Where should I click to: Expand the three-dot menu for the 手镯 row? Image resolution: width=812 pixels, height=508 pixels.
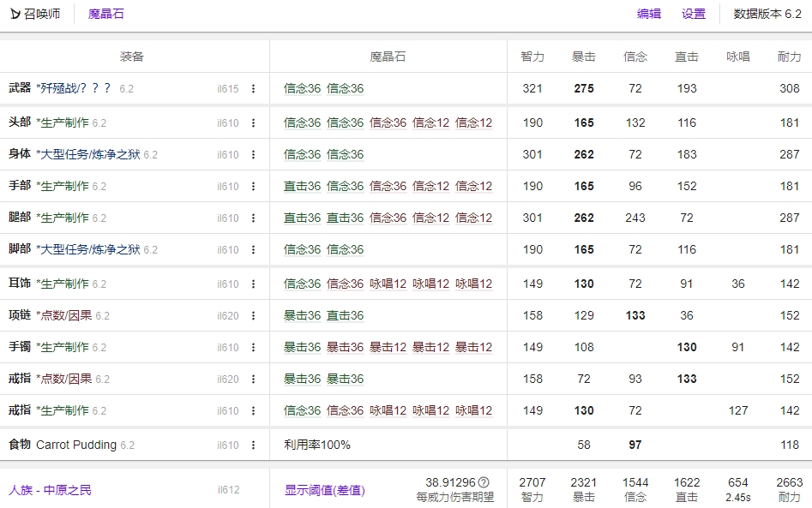tap(253, 348)
